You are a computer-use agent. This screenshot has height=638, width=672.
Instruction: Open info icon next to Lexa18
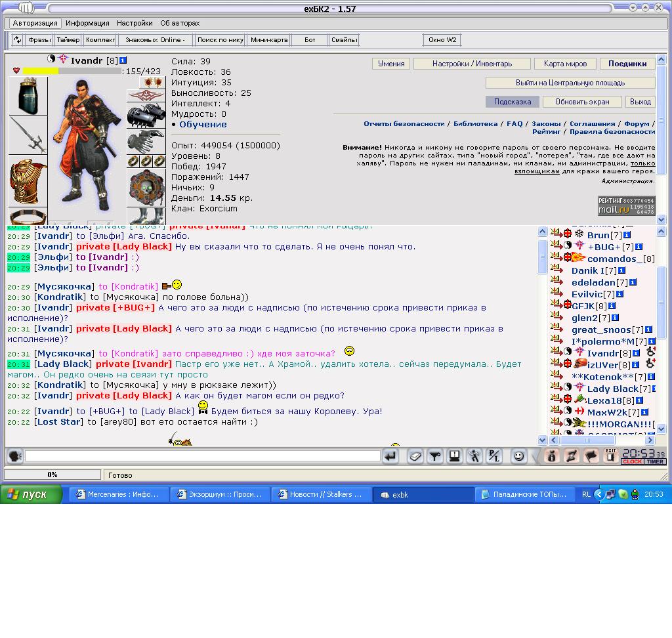pos(639,400)
